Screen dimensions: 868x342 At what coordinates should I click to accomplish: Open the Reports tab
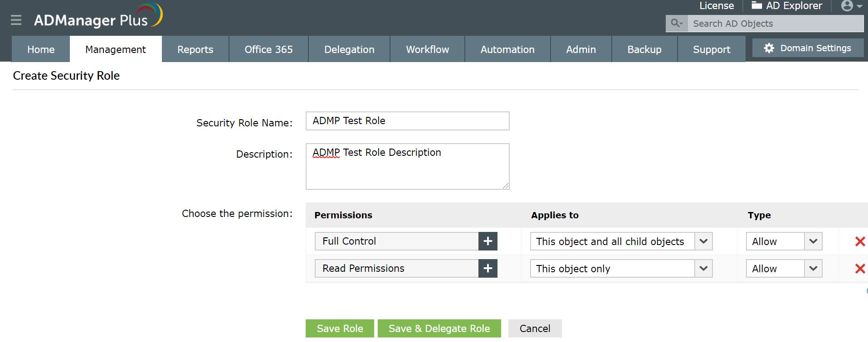click(195, 49)
